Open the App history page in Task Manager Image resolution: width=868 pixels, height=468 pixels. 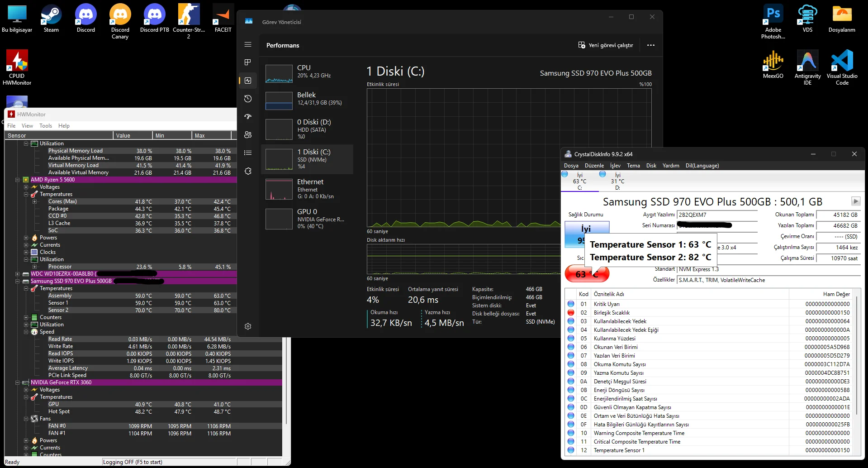pos(248,99)
